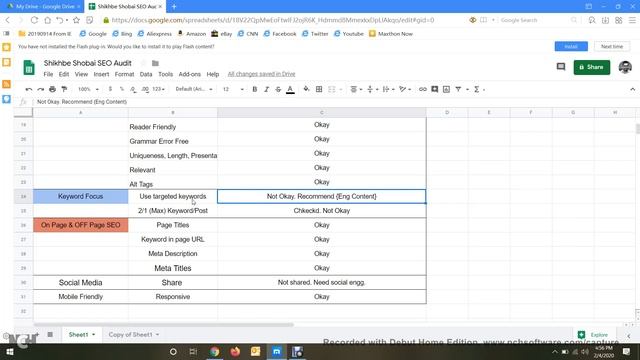Image resolution: width=640 pixels, height=360 pixels.
Task: Open the Add-ons menu
Action: pyautogui.click(x=190, y=74)
